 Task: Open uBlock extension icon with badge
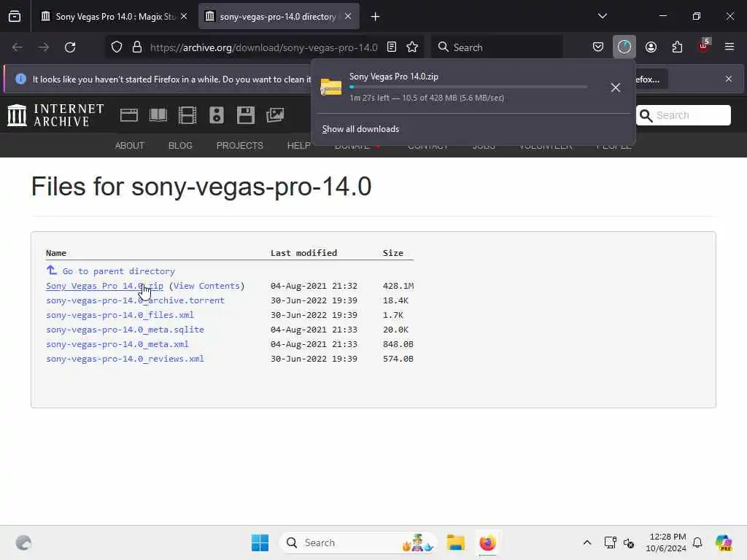pyautogui.click(x=704, y=46)
